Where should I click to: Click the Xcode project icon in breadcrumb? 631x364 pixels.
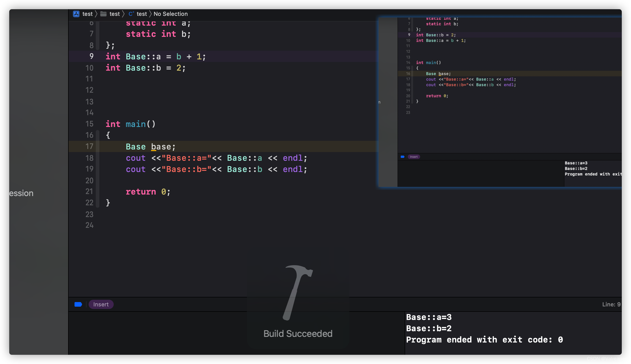(x=76, y=14)
